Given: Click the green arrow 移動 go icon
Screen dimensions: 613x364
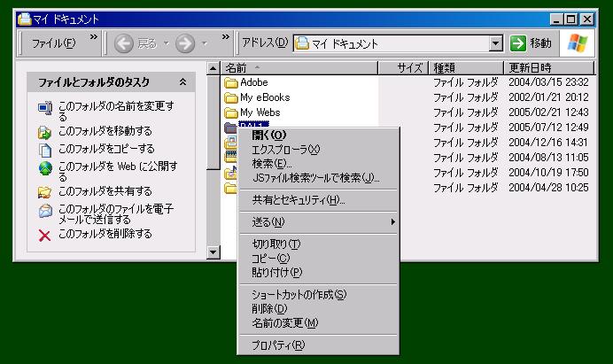Looking at the screenshot, I should (x=518, y=43).
